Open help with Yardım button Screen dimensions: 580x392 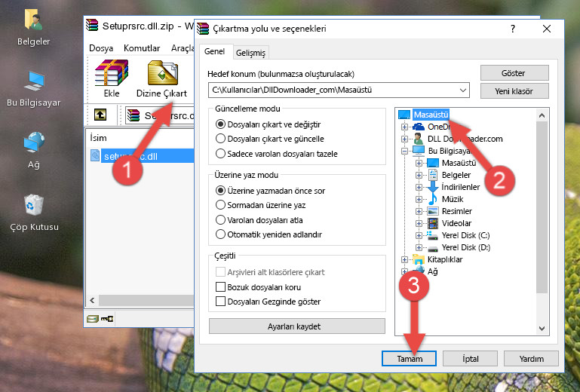point(531,358)
